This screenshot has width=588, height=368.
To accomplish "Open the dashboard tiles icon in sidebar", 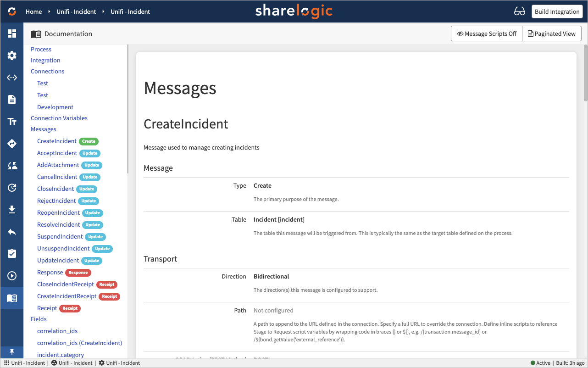I will (x=12, y=33).
